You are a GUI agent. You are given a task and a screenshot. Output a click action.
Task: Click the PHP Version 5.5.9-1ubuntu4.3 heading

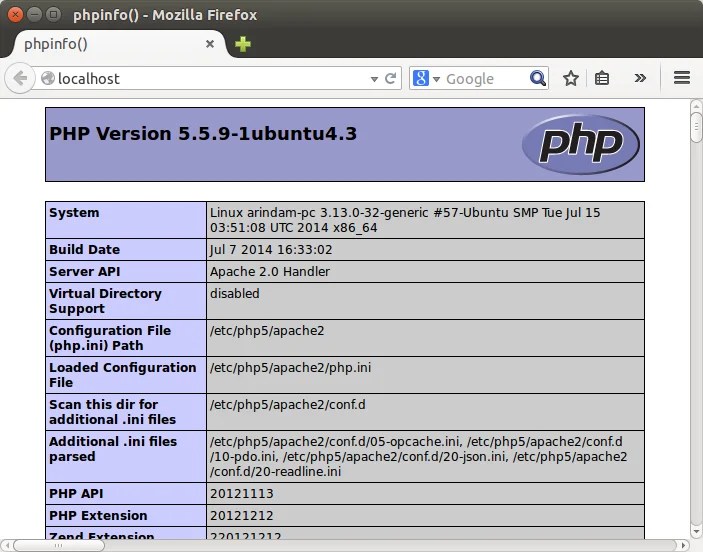[203, 134]
